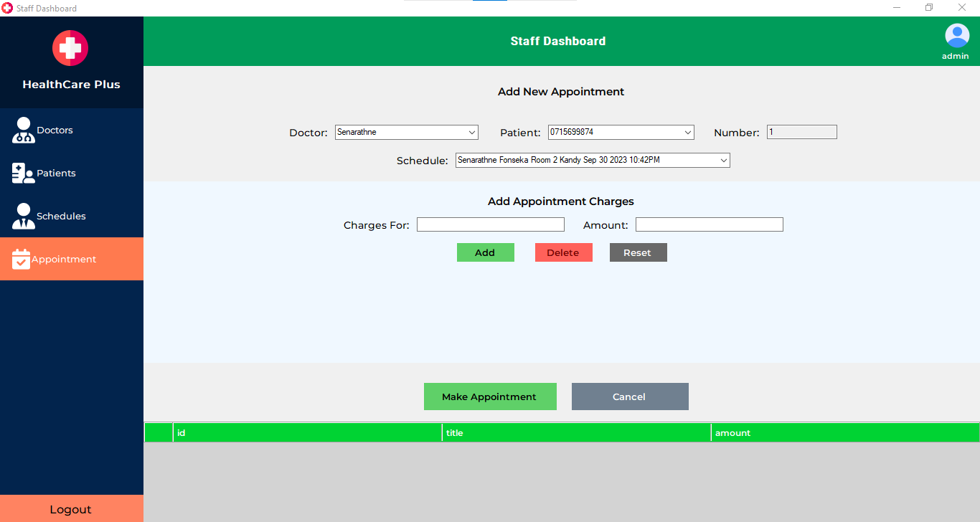Screen dimensions: 980x522
Task: Click the title column header
Action: coord(577,432)
